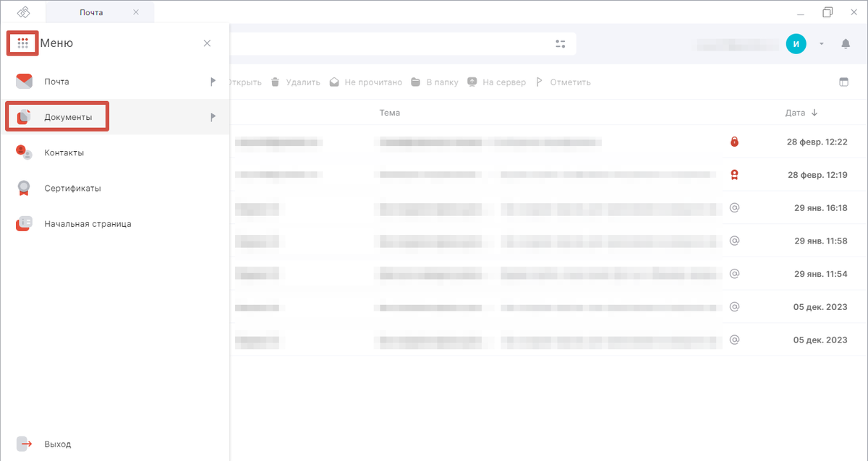This screenshot has height=461, width=868.
Task: Click the Тема column header
Action: coord(390,113)
